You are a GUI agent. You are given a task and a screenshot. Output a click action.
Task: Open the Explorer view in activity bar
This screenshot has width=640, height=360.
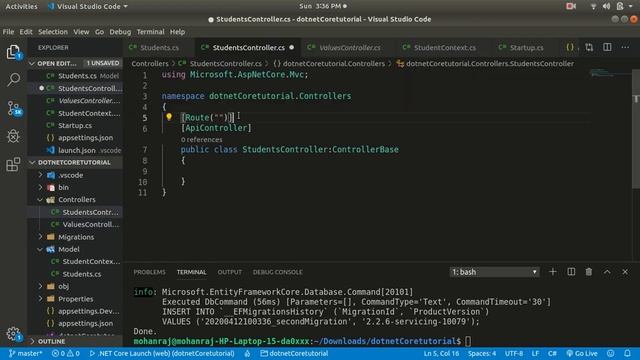pos(13,53)
